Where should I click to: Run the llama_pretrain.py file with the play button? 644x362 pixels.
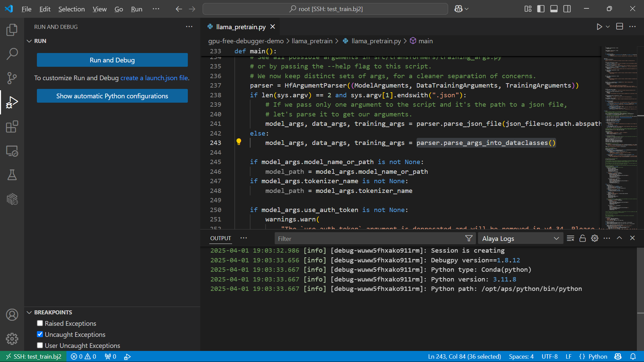tap(600, 27)
